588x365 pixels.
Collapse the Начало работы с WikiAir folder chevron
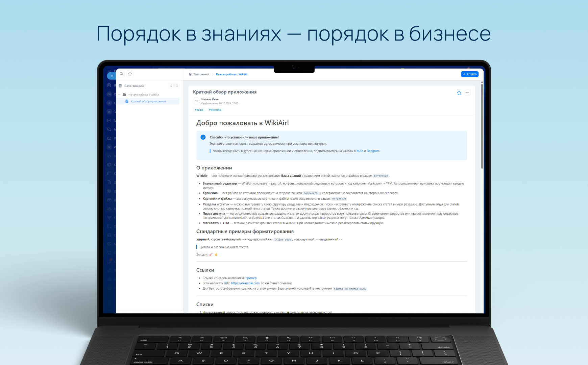119,95
